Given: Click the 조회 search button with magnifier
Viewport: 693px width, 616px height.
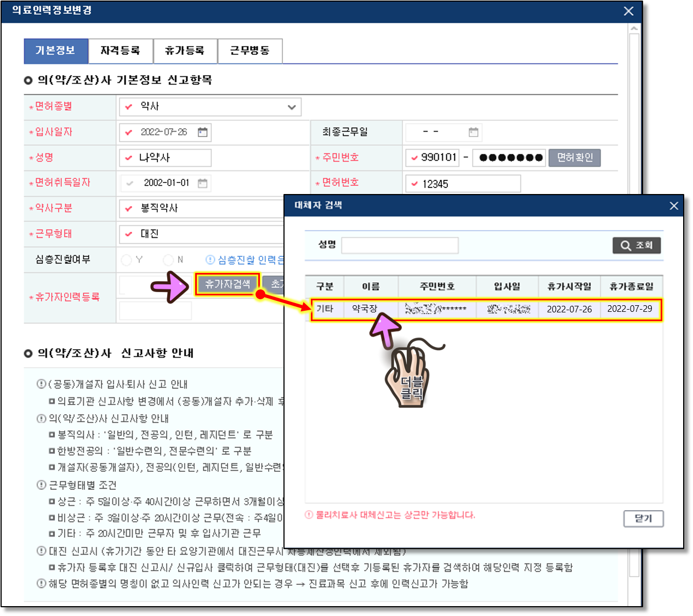Looking at the screenshot, I should [636, 246].
